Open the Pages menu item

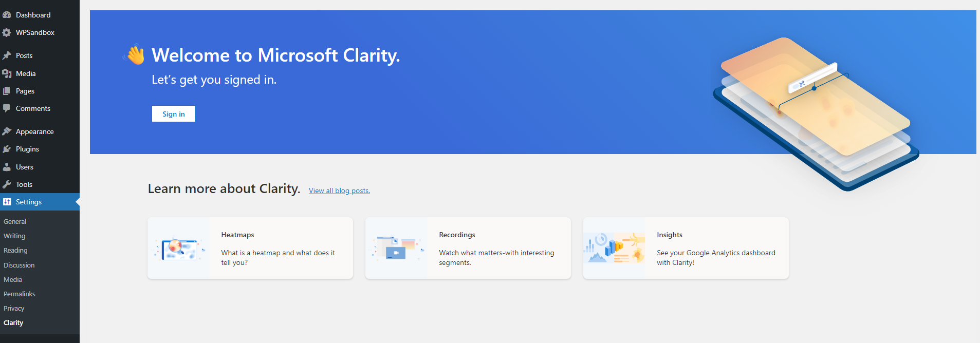(x=25, y=91)
